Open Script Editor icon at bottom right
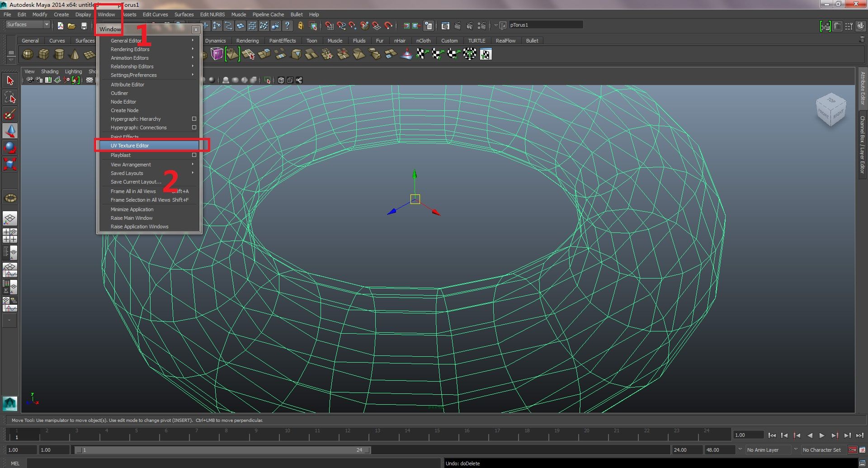 click(x=862, y=463)
